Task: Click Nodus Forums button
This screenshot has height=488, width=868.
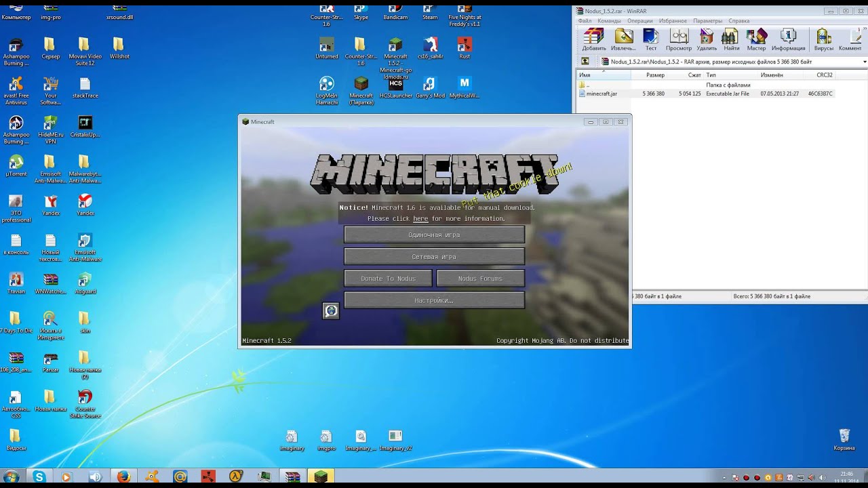Action: coord(480,279)
